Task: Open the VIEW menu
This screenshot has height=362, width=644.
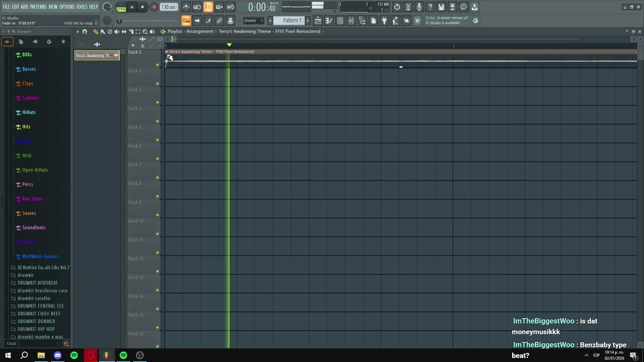Action: (x=53, y=7)
